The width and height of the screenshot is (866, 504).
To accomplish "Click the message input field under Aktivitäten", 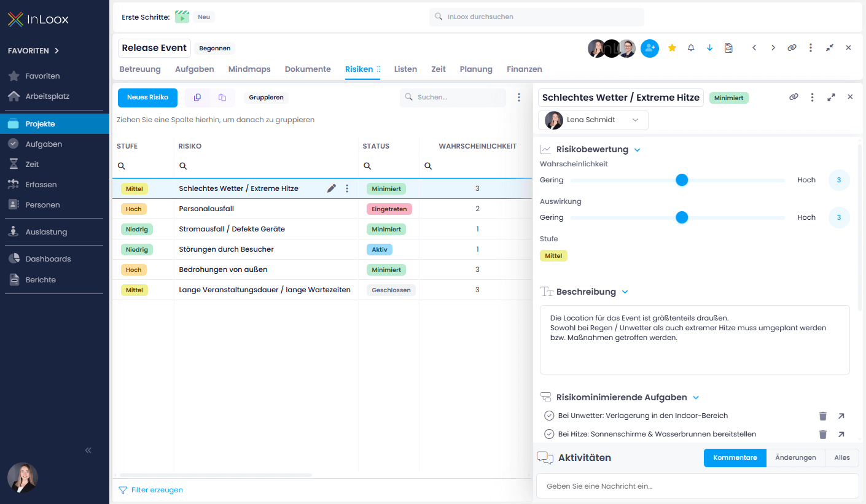I will pos(698,486).
